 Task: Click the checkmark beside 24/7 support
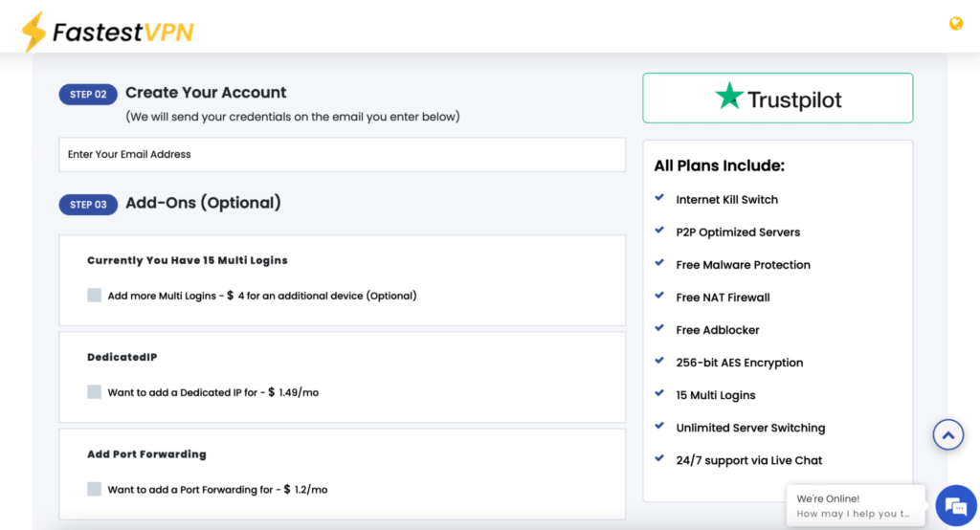pyautogui.click(x=659, y=458)
